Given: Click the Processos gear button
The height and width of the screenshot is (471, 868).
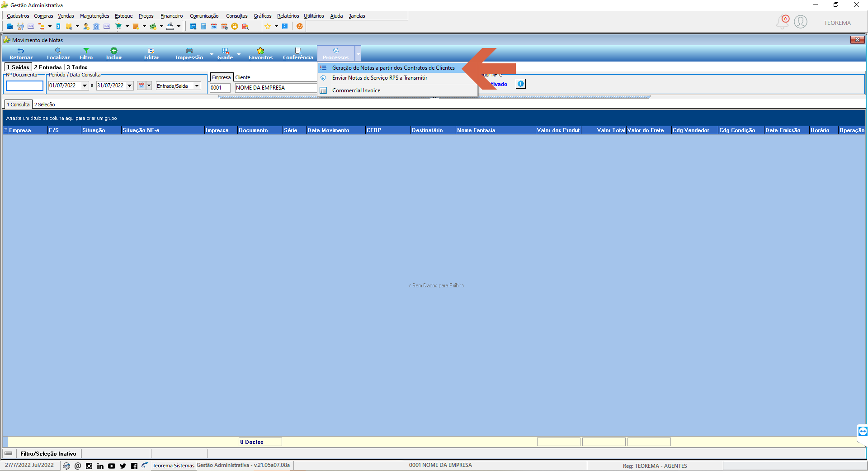Looking at the screenshot, I should coord(335,54).
